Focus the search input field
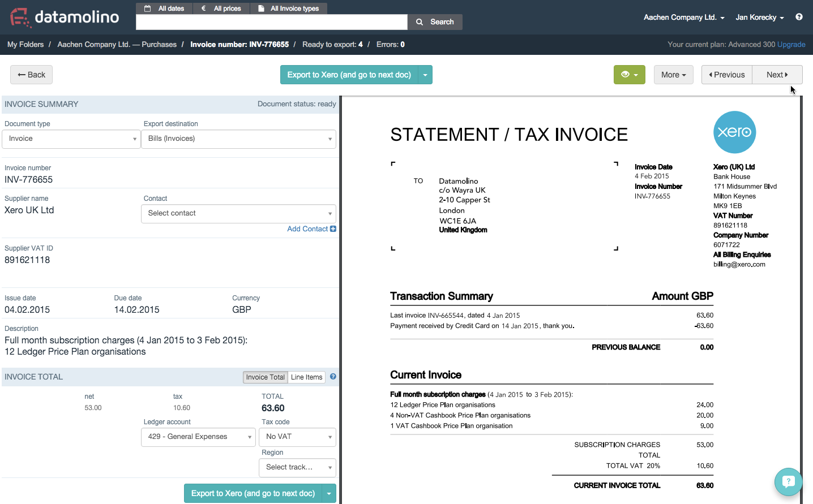The image size is (813, 504). (272, 22)
